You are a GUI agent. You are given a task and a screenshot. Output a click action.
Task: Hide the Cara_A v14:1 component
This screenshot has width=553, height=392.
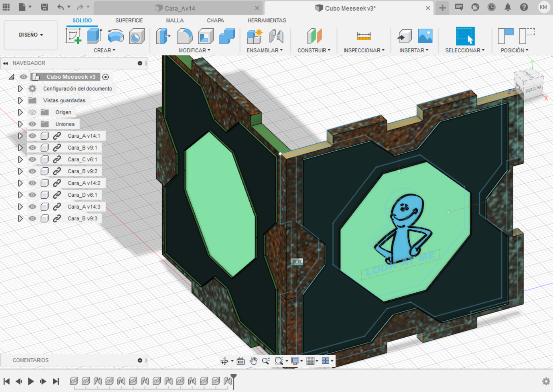pyautogui.click(x=32, y=136)
